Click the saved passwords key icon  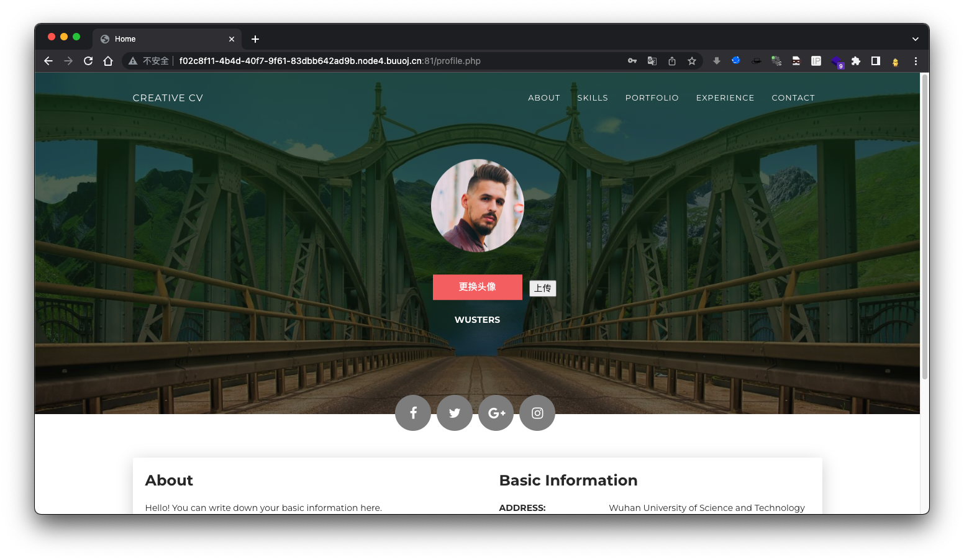[x=632, y=61]
